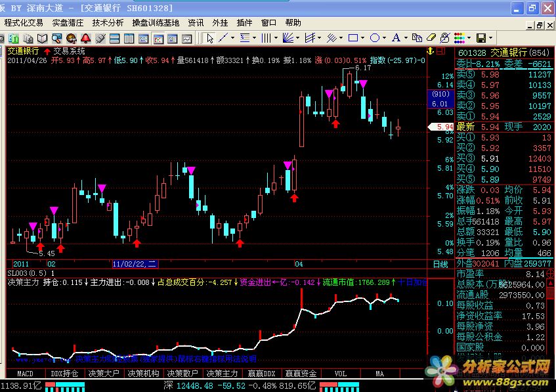Click the 交易系统 label above chart
This screenshot has width=556, height=392.
[x=69, y=51]
